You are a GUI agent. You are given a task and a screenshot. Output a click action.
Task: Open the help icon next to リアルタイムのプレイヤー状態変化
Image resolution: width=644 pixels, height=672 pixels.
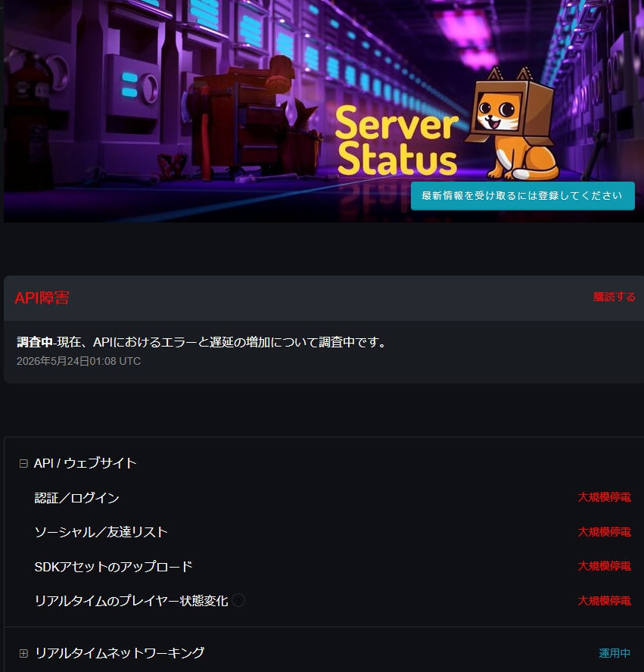238,600
